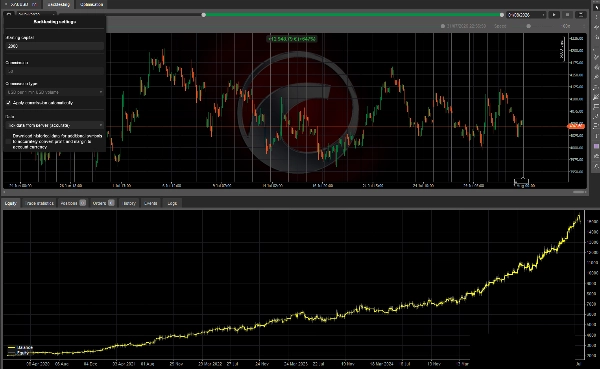Click the profit label atop the chart
The height and width of the screenshot is (369, 600).
(x=292, y=39)
